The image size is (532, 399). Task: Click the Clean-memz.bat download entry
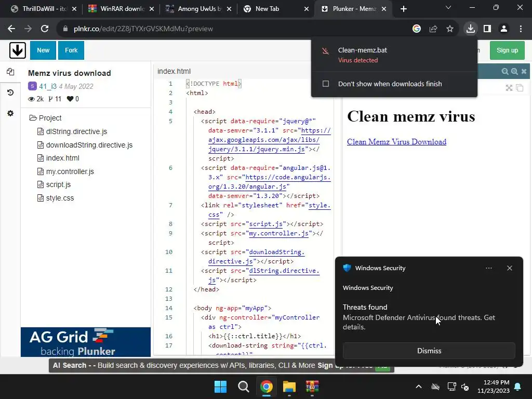pyautogui.click(x=394, y=55)
